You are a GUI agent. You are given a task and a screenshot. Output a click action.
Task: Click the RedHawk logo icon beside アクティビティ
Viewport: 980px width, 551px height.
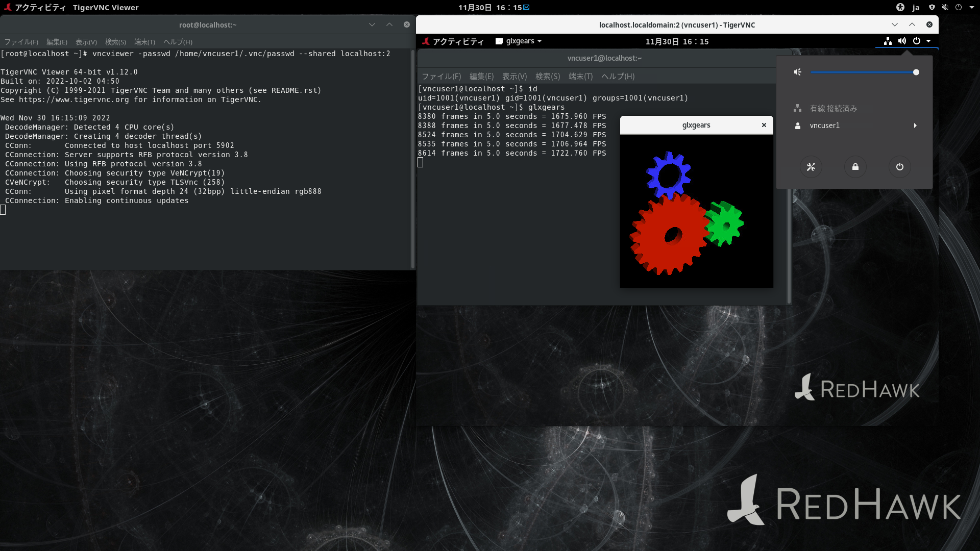click(x=7, y=7)
